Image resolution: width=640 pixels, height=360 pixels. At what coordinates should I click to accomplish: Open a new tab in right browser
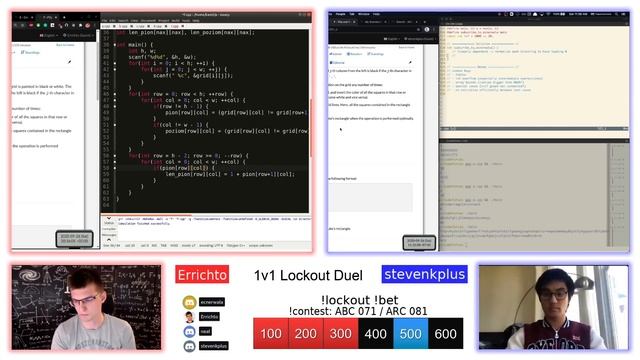tap(424, 22)
